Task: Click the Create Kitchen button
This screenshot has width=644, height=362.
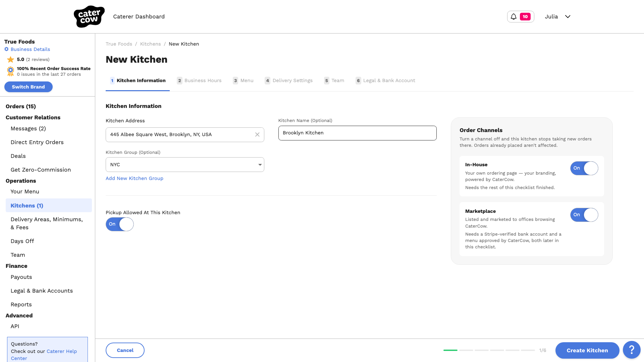Action: tap(587, 350)
